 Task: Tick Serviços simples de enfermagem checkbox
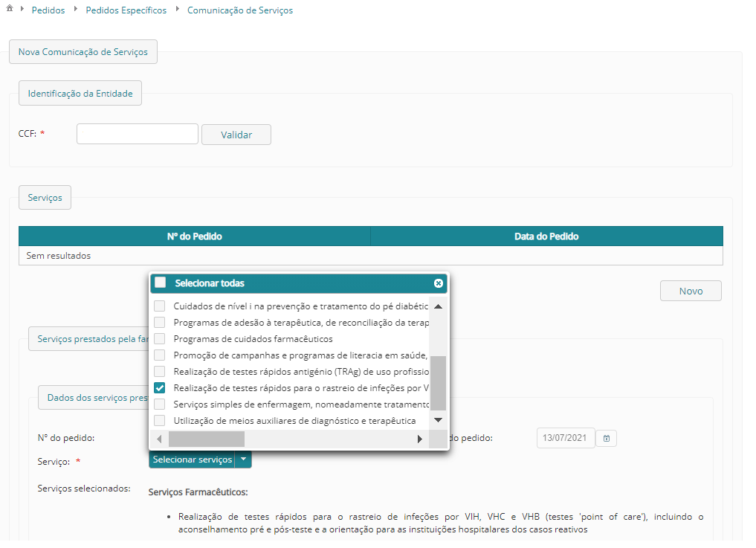[160, 404]
